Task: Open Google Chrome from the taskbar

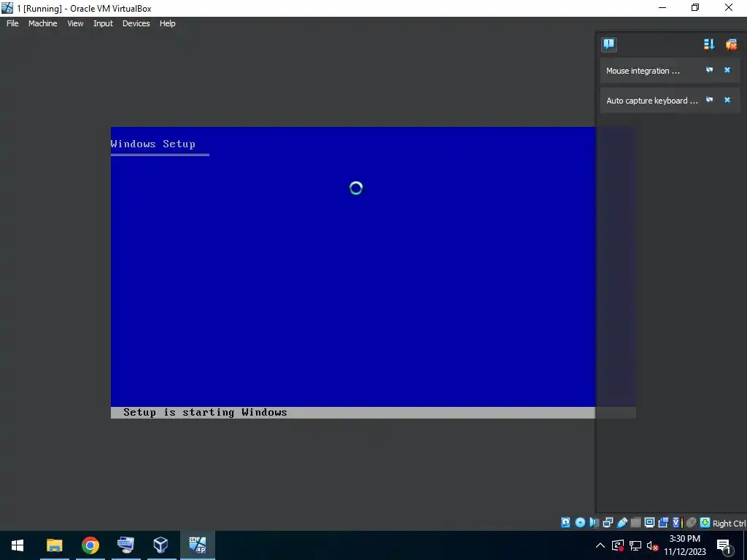Action: (90, 545)
